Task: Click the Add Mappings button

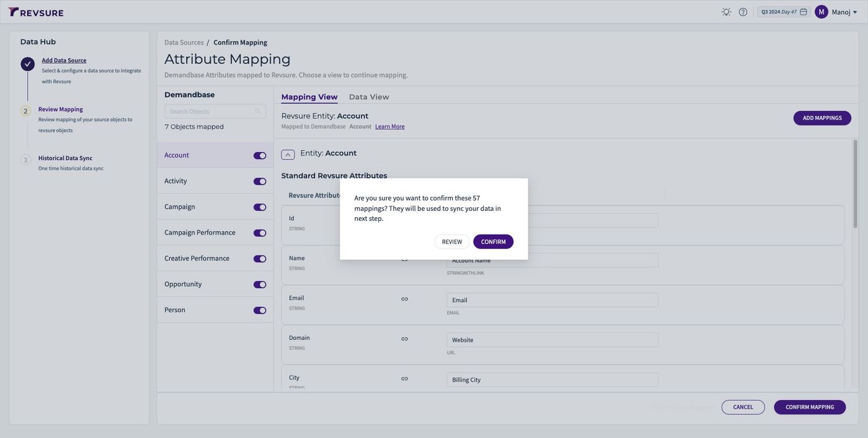Action: pos(822,118)
